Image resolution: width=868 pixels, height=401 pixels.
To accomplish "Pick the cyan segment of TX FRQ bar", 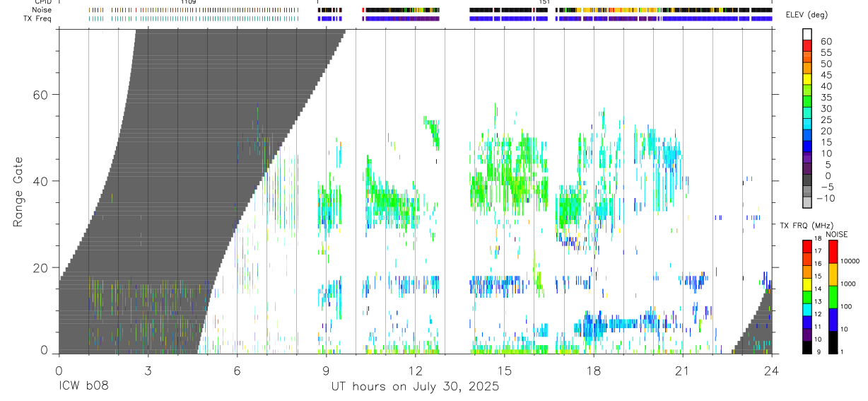I will [807, 309].
